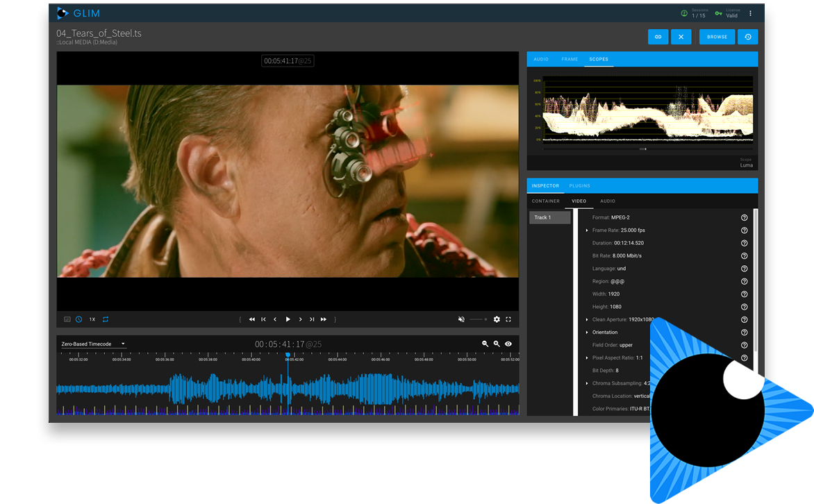Click the GLIM logo in the header
Viewport: 814px width, 504px height.
(78, 13)
